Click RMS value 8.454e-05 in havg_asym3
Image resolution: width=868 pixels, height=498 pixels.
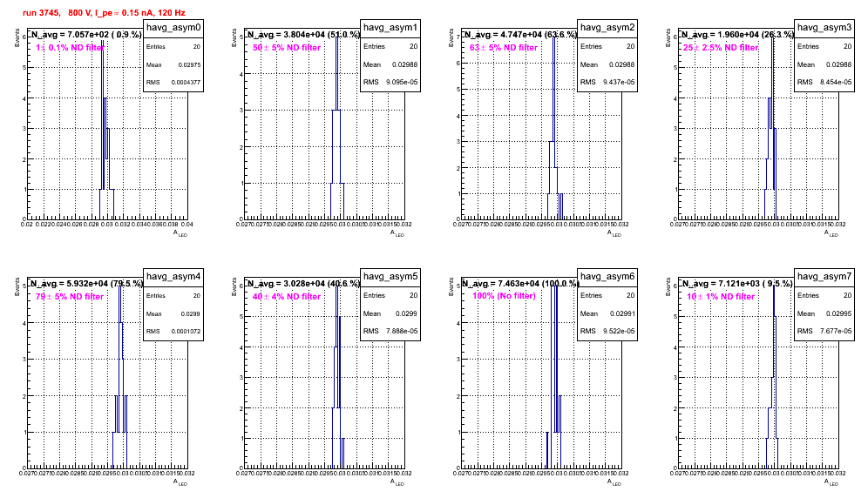click(x=836, y=82)
